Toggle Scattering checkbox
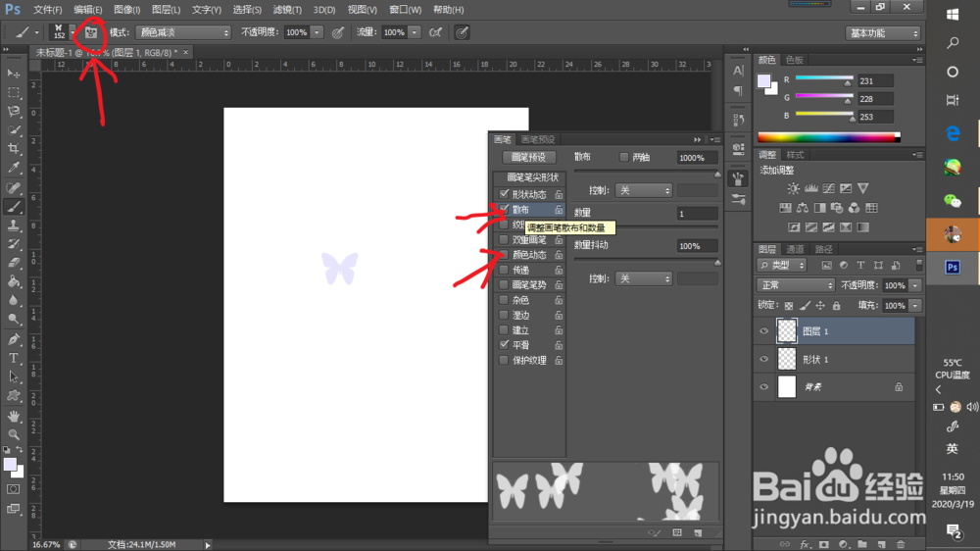The image size is (980, 551). coord(504,209)
